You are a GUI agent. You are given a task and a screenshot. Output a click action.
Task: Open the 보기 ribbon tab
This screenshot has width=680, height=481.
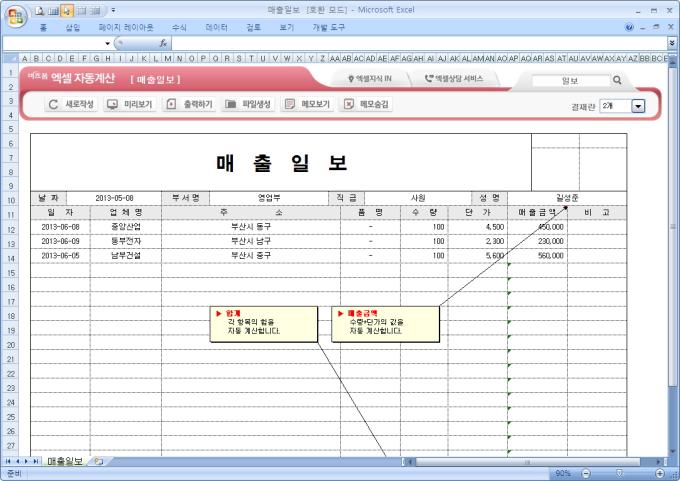(x=287, y=27)
